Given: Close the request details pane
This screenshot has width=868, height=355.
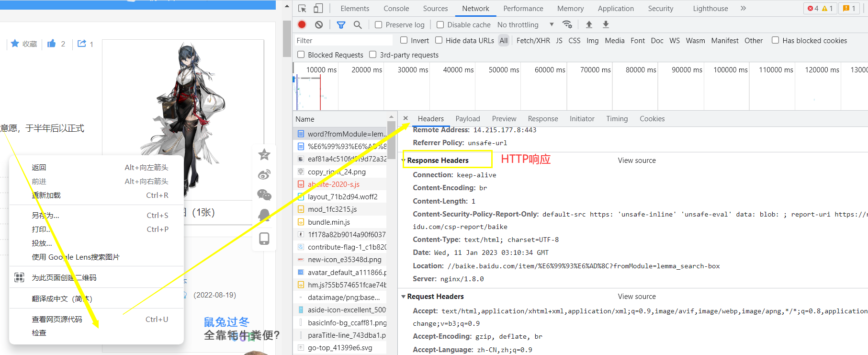Looking at the screenshot, I should coord(406,118).
